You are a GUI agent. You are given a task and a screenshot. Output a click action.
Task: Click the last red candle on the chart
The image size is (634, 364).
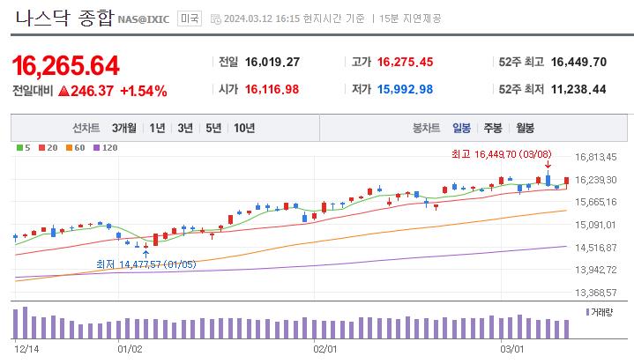click(x=566, y=182)
